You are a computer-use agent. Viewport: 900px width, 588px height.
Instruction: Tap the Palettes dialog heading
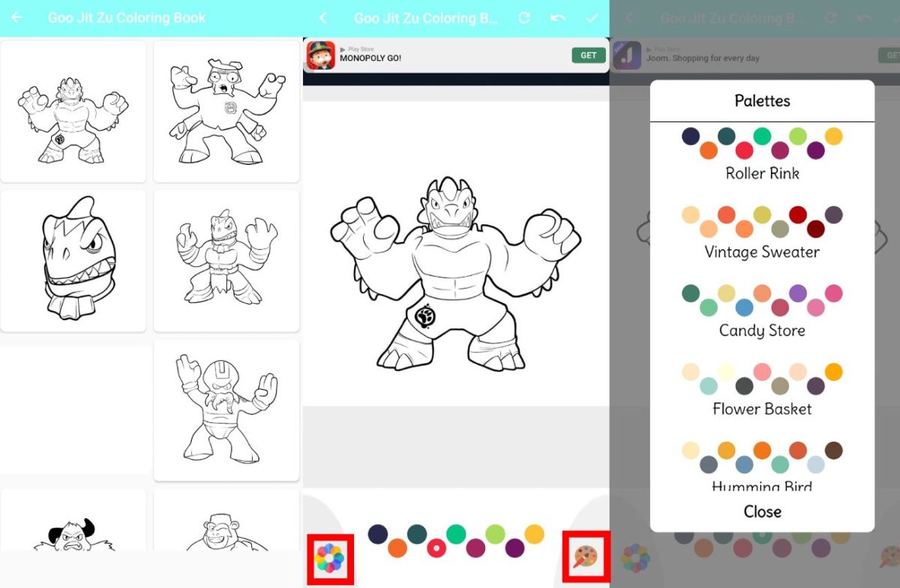tap(762, 100)
